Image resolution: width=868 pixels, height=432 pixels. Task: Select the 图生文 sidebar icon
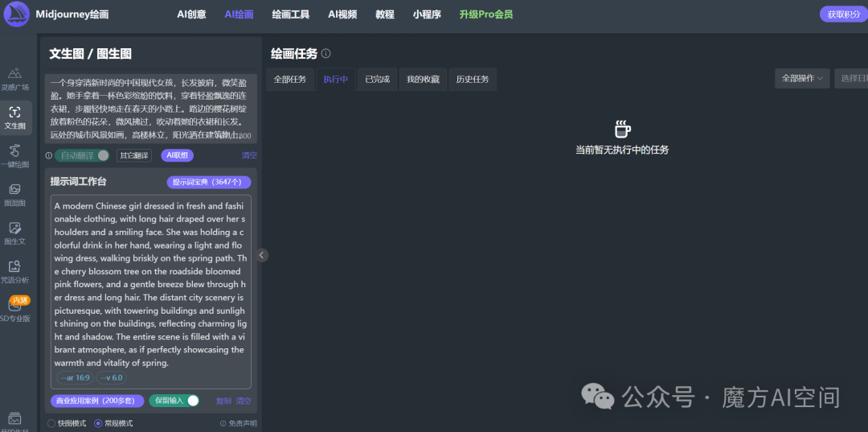click(14, 232)
